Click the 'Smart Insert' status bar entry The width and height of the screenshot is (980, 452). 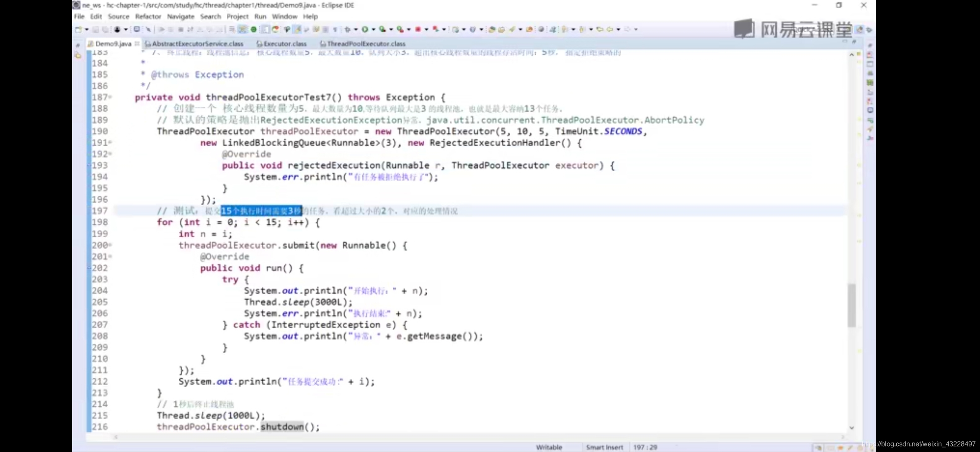point(604,447)
